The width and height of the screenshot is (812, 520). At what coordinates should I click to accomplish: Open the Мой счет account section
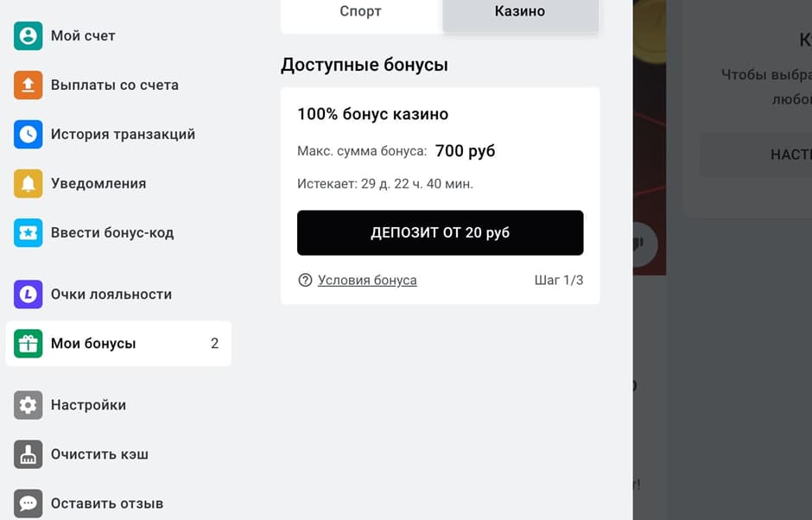point(27,35)
